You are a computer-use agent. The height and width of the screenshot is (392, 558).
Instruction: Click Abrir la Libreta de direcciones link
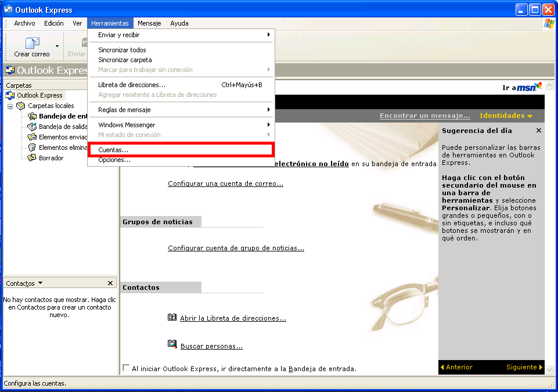[233, 318]
